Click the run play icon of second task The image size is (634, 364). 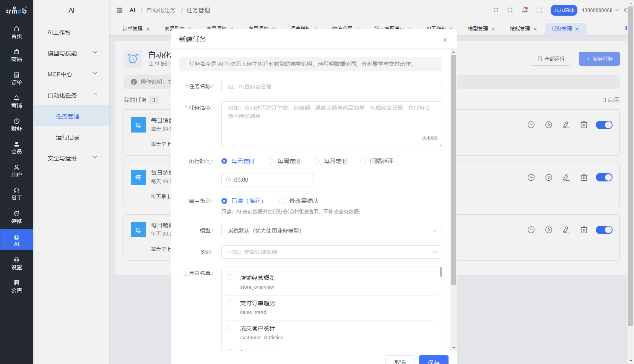click(x=549, y=177)
